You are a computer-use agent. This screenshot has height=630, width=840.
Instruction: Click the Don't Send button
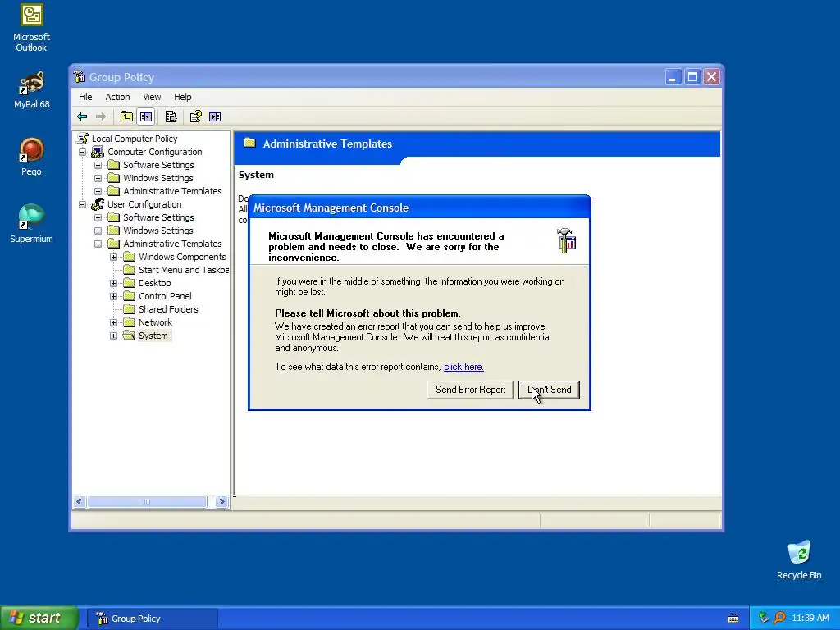pos(549,390)
